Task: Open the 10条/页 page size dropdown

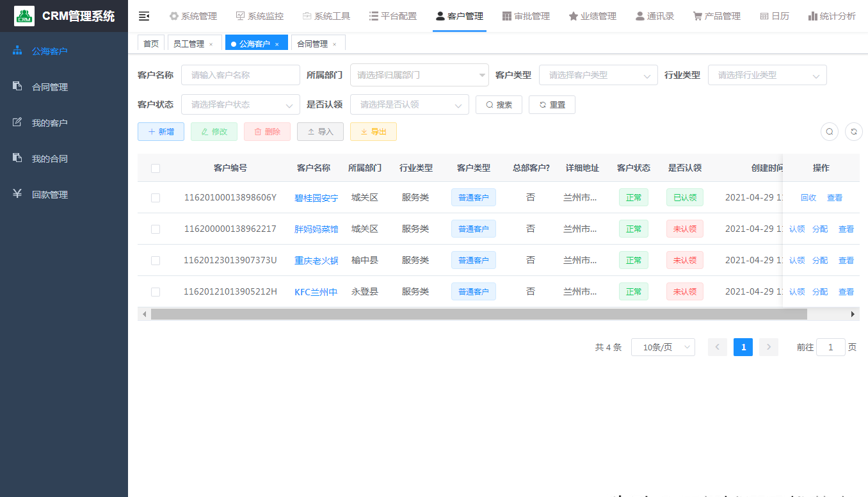Action: pyautogui.click(x=663, y=347)
